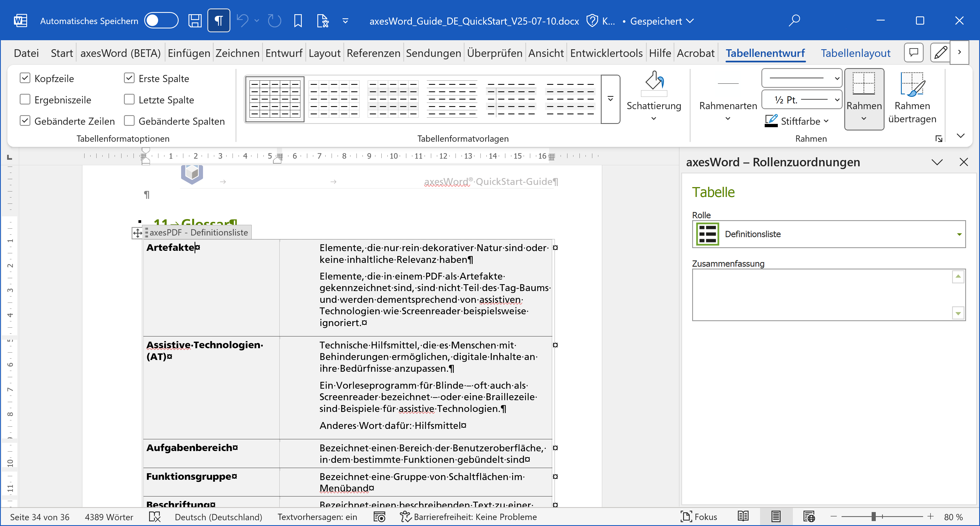
Task: Enable Gebänderte Spalten checkbox
Action: [129, 121]
